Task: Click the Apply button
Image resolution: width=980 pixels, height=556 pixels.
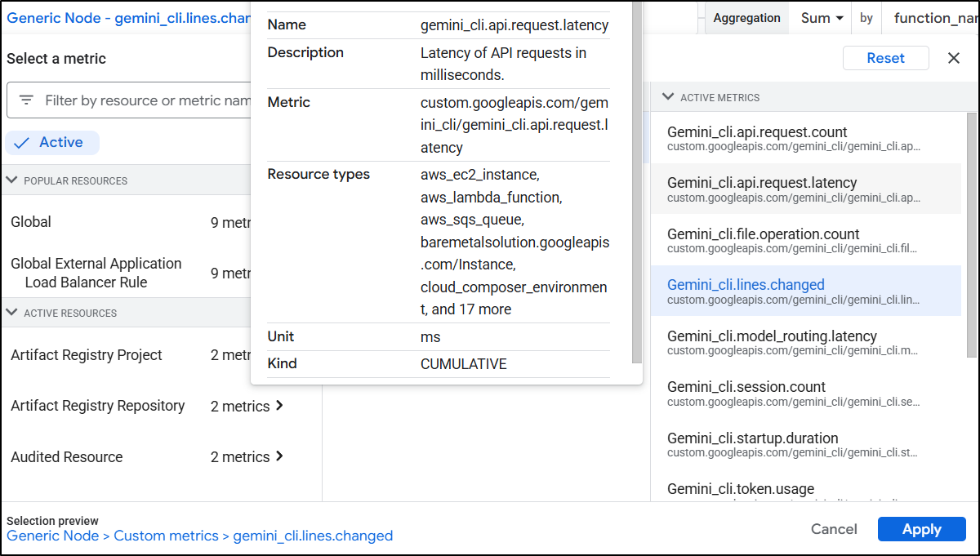Action: pos(921,529)
